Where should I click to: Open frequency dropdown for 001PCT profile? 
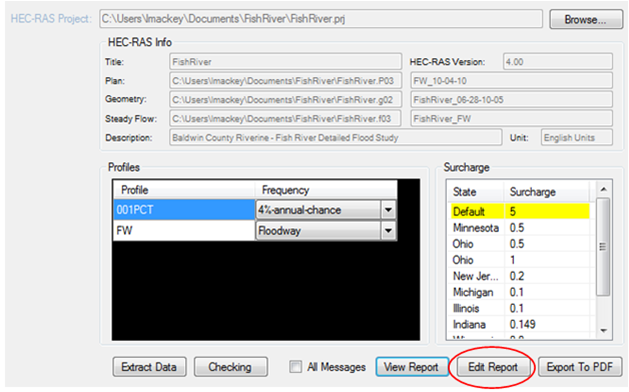point(388,210)
